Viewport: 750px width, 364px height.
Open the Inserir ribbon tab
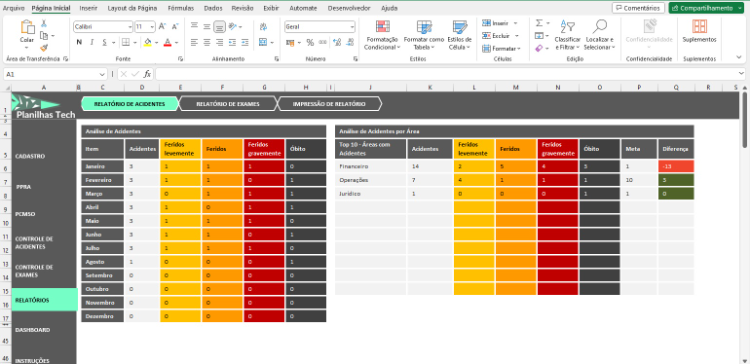pyautogui.click(x=88, y=8)
